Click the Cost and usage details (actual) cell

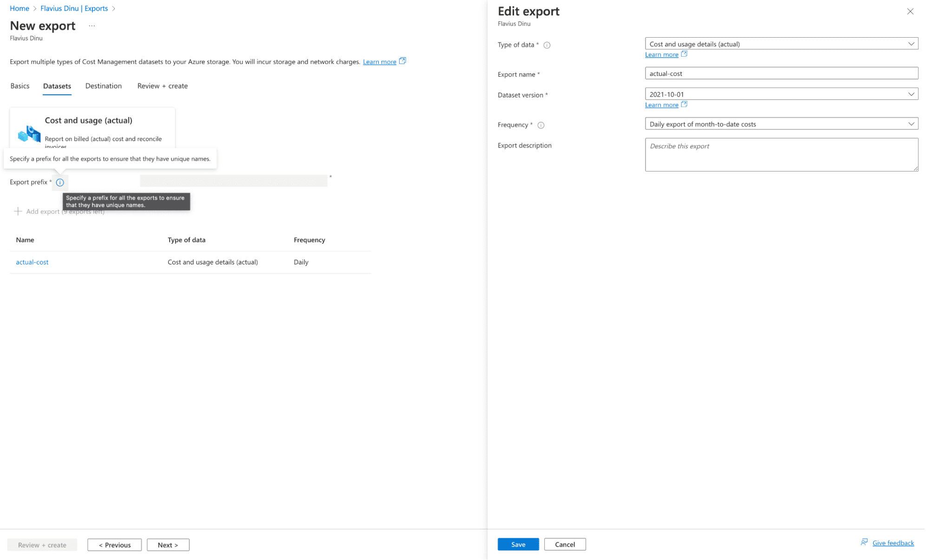click(213, 262)
